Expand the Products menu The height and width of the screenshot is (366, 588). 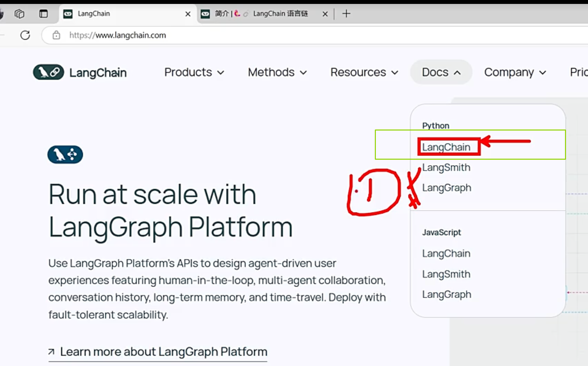pos(194,72)
